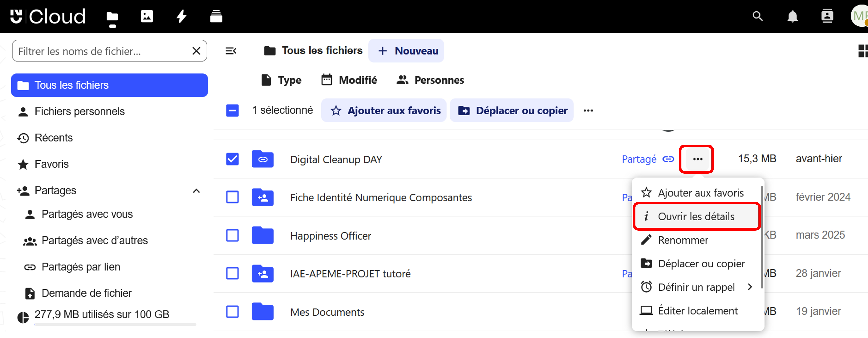This screenshot has width=868, height=338.
Task: Click the share link icon next to Partagé
Action: pyautogui.click(x=668, y=159)
